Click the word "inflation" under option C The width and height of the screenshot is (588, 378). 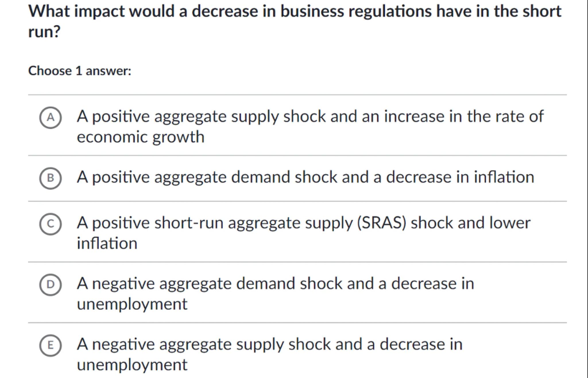pyautogui.click(x=107, y=243)
